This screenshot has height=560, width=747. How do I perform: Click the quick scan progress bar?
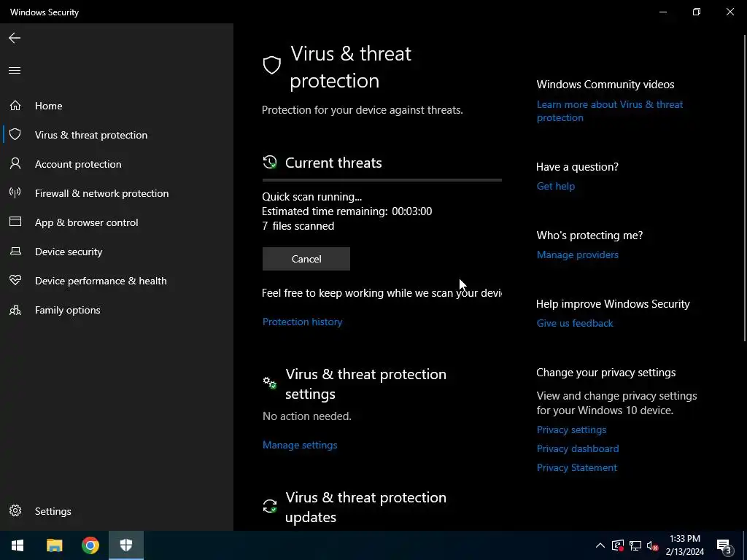pyautogui.click(x=382, y=180)
